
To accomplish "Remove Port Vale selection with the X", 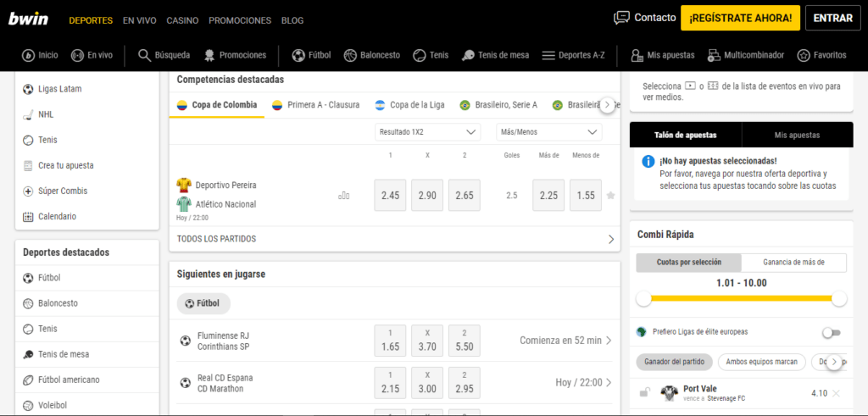I will tap(836, 393).
